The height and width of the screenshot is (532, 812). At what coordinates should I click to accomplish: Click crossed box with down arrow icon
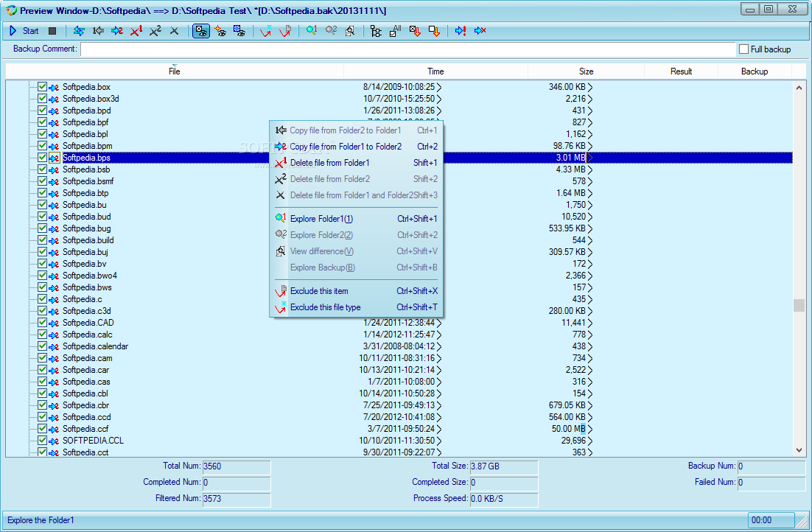[415, 31]
